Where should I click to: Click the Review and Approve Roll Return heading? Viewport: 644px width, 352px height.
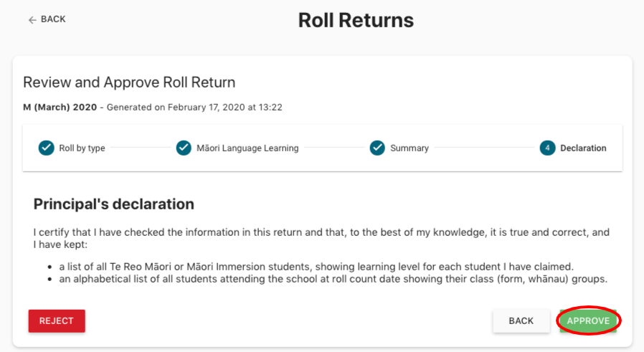tap(129, 82)
